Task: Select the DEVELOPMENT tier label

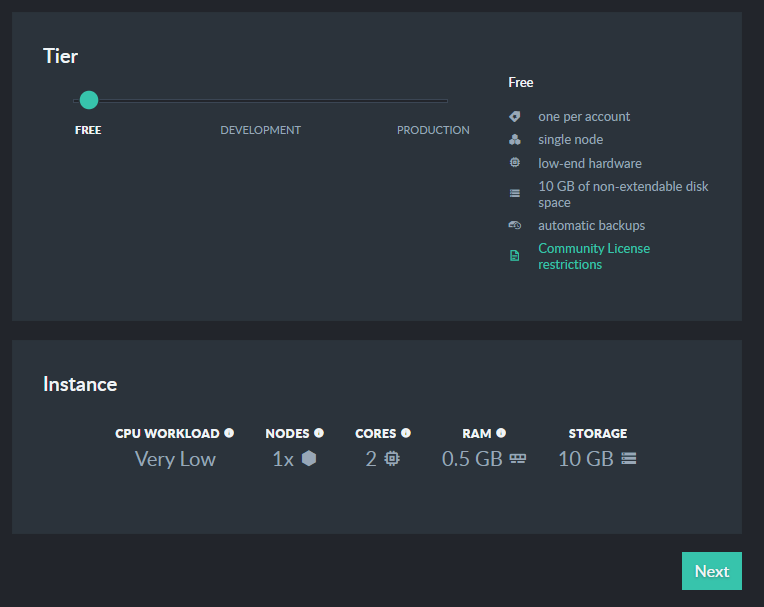Action: (x=260, y=130)
